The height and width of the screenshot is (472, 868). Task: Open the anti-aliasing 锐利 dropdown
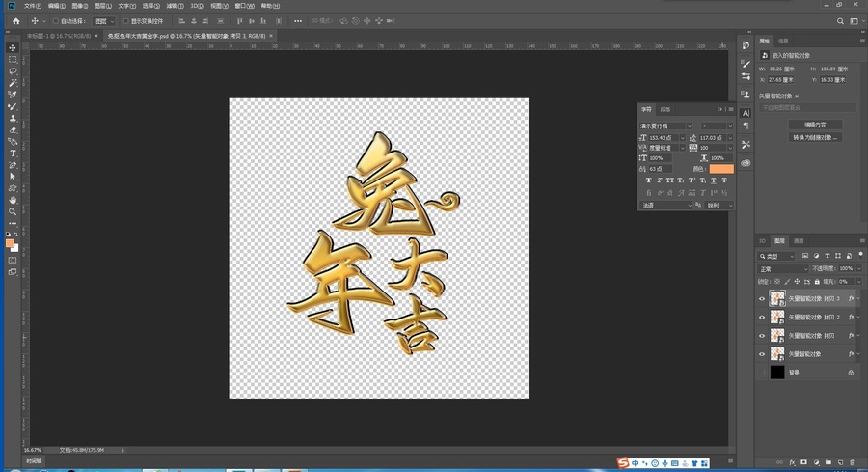719,206
